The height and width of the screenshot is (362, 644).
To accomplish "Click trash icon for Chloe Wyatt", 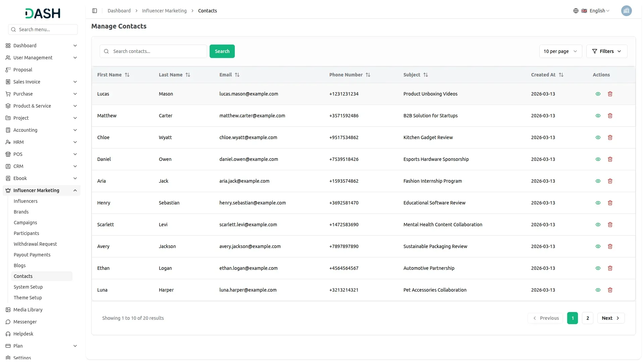I will [x=610, y=137].
